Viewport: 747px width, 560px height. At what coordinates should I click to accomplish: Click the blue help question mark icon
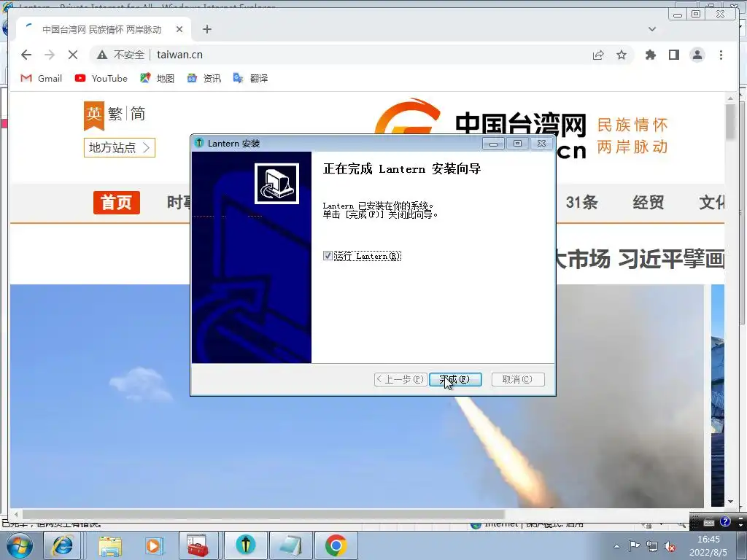(725, 522)
